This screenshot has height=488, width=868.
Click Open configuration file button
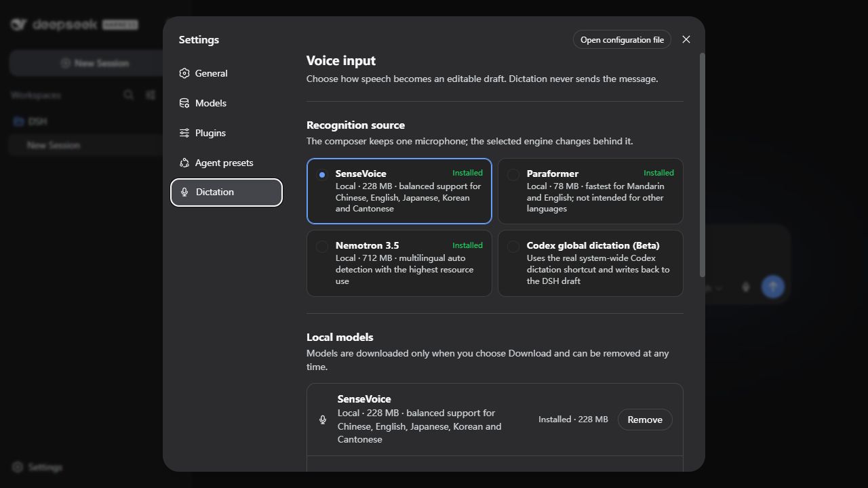point(622,39)
